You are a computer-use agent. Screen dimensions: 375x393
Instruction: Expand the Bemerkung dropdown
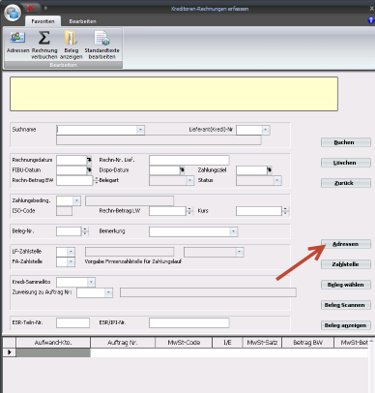tap(234, 231)
